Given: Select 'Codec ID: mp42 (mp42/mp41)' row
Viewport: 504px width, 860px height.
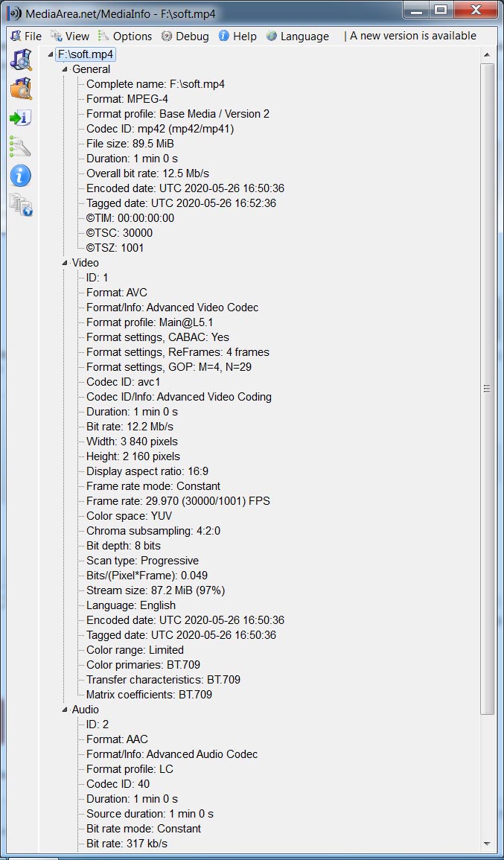Looking at the screenshot, I should coord(162,129).
